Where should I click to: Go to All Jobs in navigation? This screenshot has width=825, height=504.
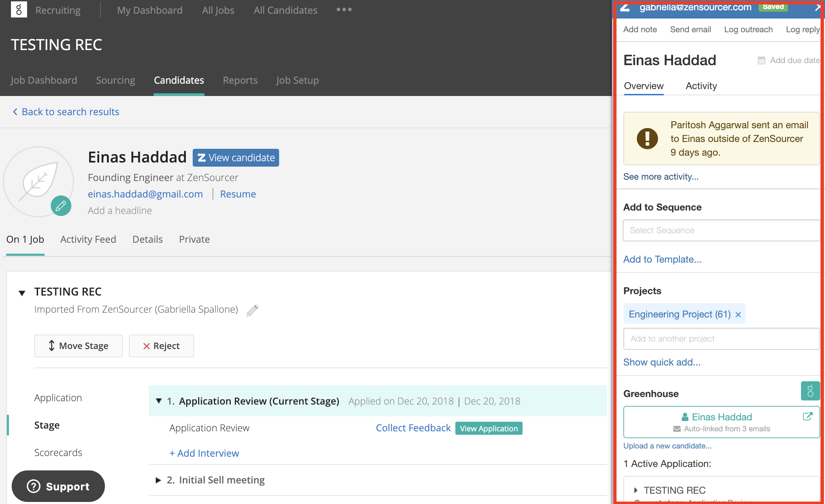point(218,10)
